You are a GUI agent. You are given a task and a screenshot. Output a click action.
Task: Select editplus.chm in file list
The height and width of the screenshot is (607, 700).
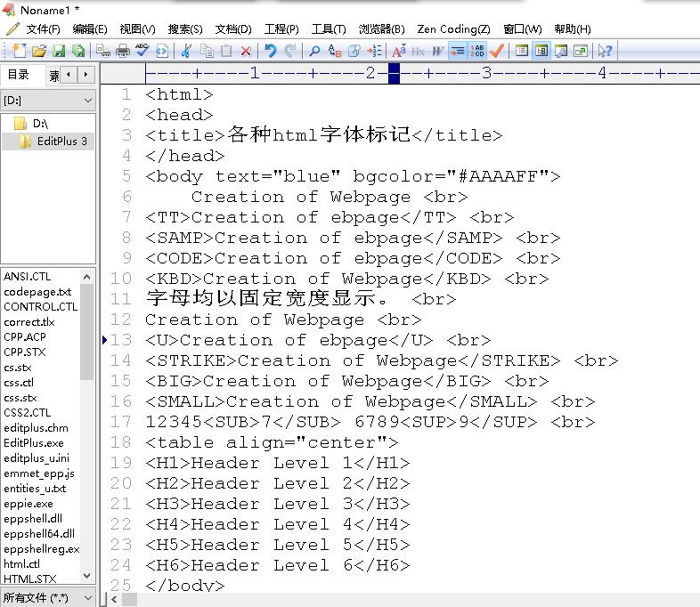[x=37, y=428]
